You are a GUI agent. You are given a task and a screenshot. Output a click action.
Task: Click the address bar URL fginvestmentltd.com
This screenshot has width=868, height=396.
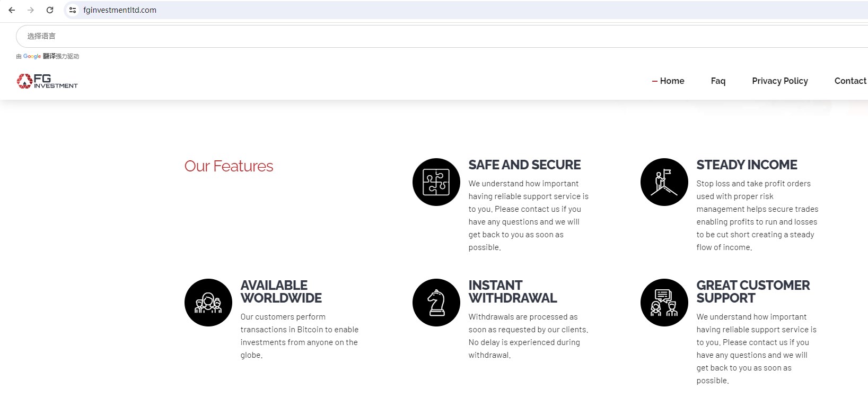coord(120,10)
